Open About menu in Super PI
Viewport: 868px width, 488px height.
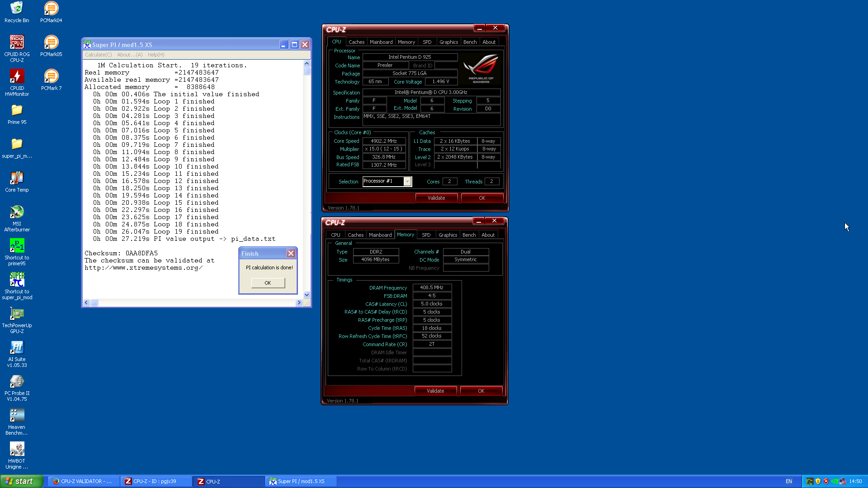130,55
